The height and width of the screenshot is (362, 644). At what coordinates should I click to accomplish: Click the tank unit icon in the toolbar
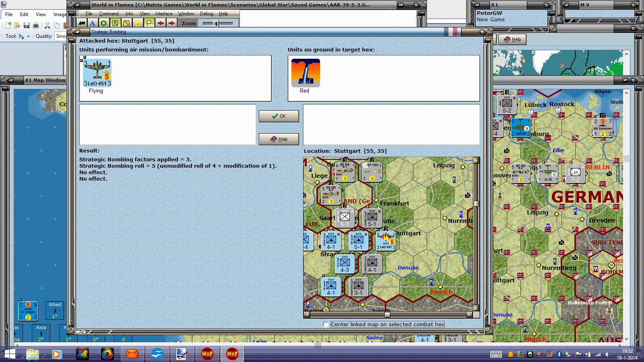tap(82, 23)
